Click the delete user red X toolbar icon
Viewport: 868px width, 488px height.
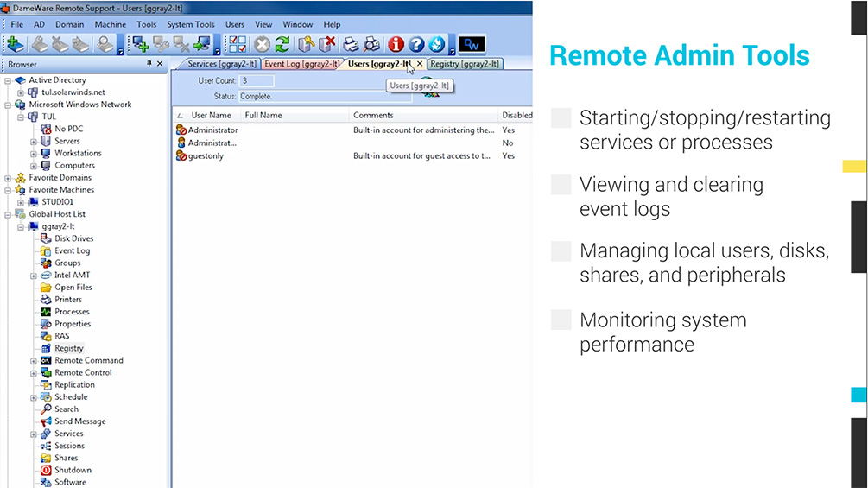pos(327,44)
